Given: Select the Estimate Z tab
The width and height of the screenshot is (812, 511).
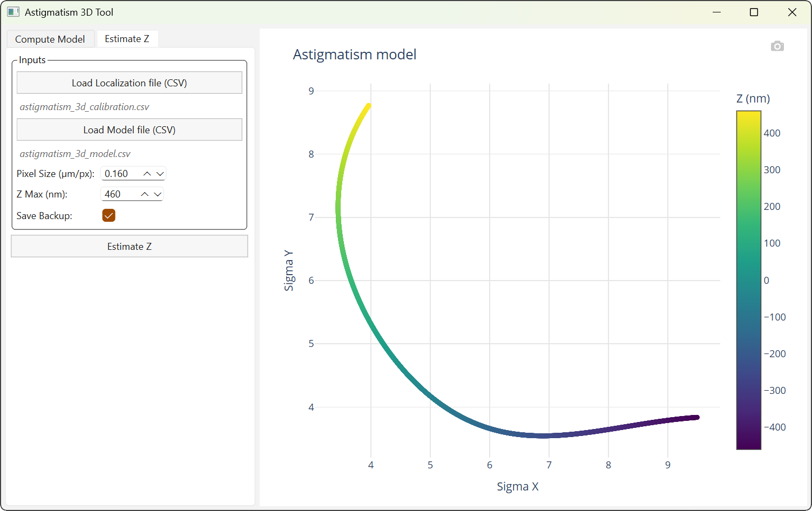Looking at the screenshot, I should (127, 38).
